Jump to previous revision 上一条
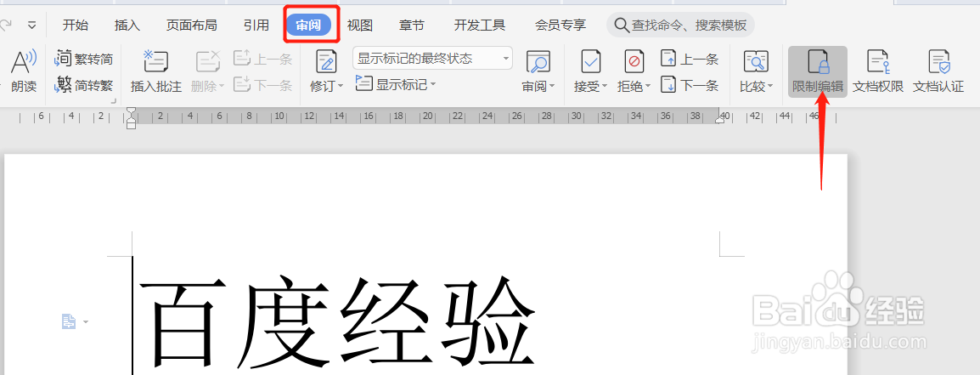Screen dimensions: 980x375 click(690, 59)
